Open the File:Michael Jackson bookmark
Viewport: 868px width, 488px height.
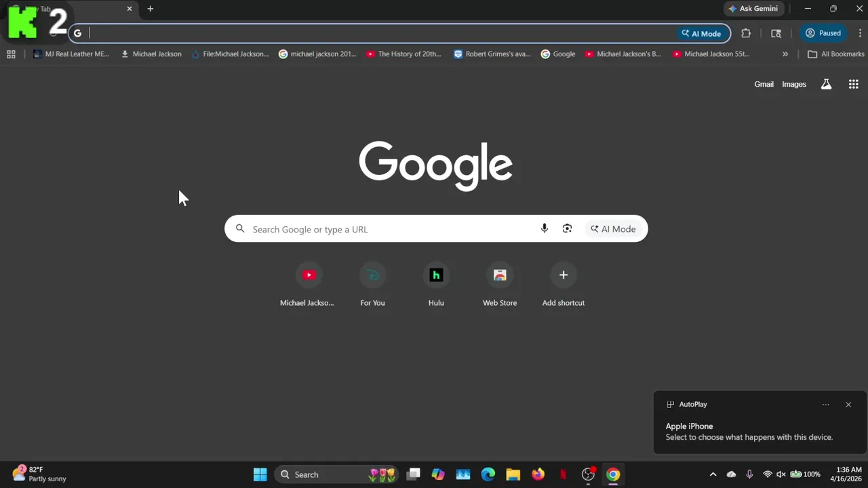tap(230, 54)
